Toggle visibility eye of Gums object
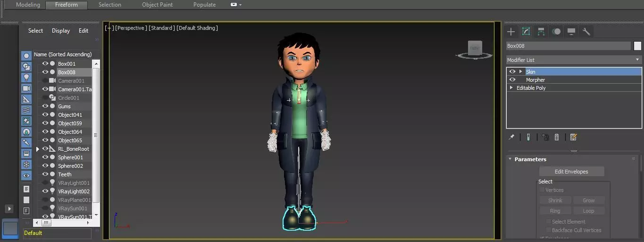The width and height of the screenshot is (644, 242). [45, 106]
